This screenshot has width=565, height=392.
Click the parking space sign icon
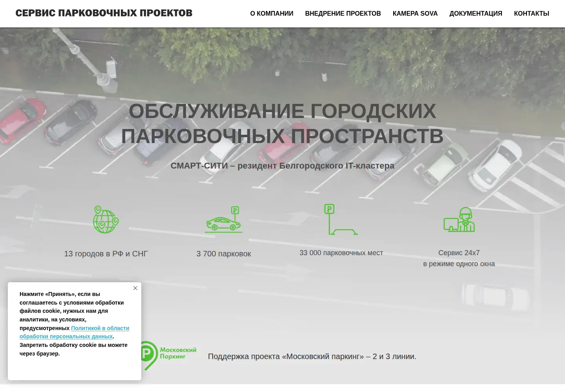click(x=341, y=220)
